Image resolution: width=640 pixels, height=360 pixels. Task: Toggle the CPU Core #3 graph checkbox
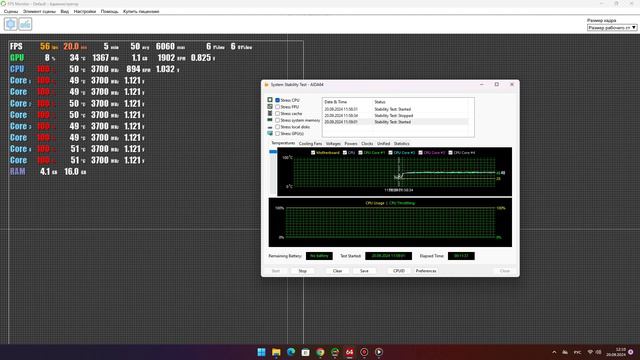tap(420, 153)
